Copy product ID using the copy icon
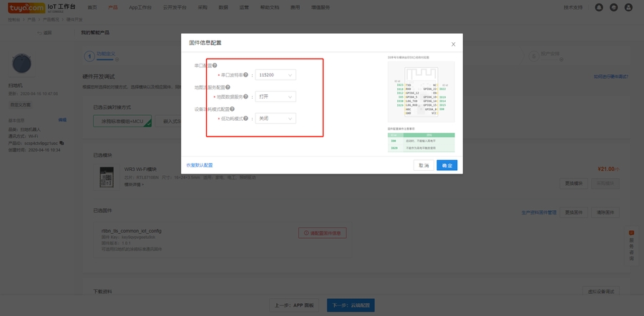The image size is (644, 316). [x=62, y=143]
